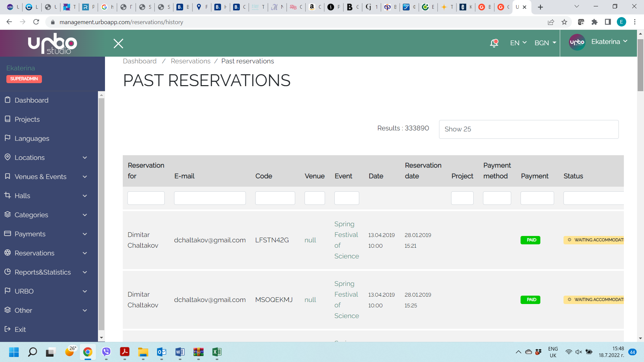This screenshot has width=644, height=362.
Task: Open the EN language dropdown
Action: pos(518,43)
